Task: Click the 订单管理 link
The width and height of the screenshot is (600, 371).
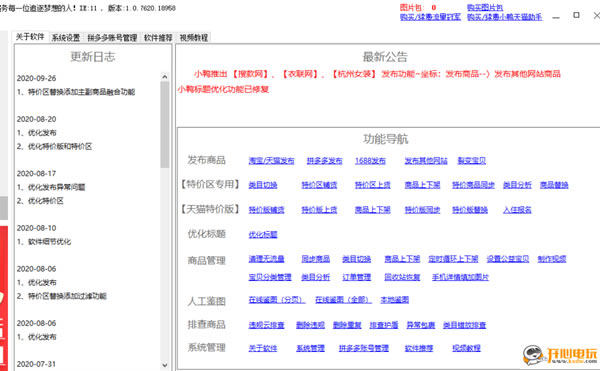Action: [357, 277]
